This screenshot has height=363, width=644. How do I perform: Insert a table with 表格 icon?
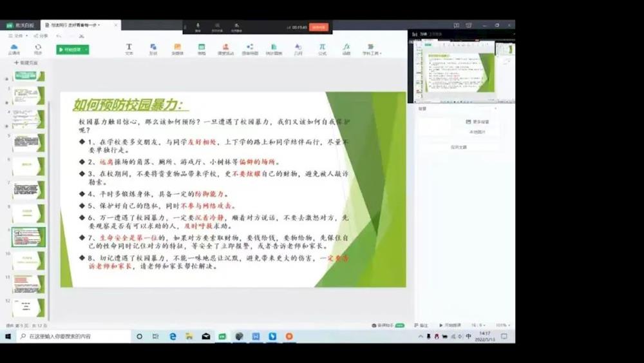pos(202,49)
